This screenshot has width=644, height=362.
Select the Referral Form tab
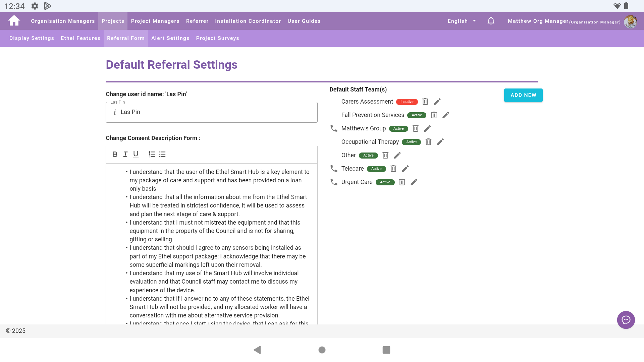(x=126, y=38)
